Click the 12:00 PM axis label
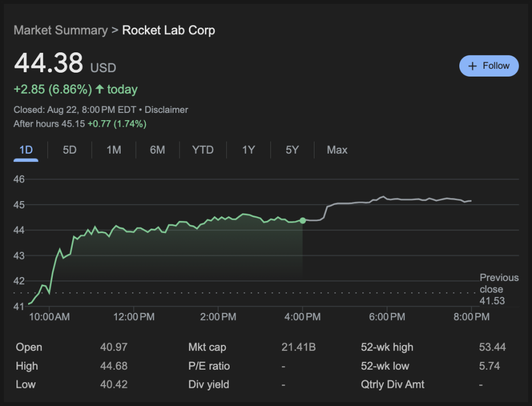 pos(134,317)
